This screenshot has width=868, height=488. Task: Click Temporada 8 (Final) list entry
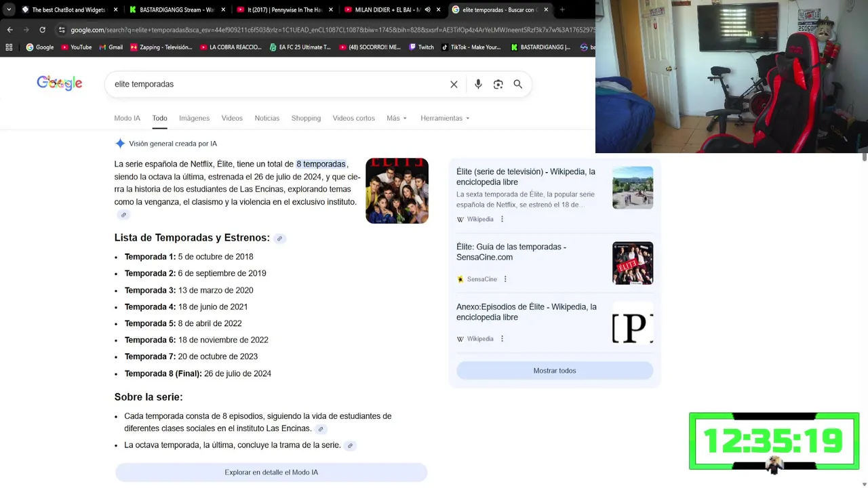pyautogui.click(x=197, y=373)
